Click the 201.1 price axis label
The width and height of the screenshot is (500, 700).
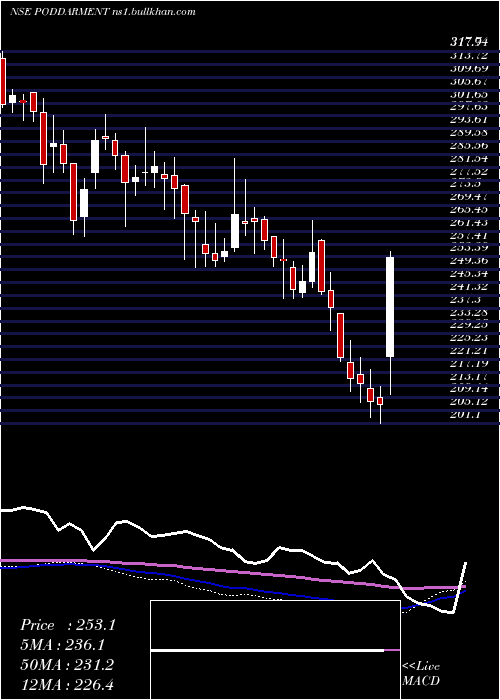tap(468, 415)
